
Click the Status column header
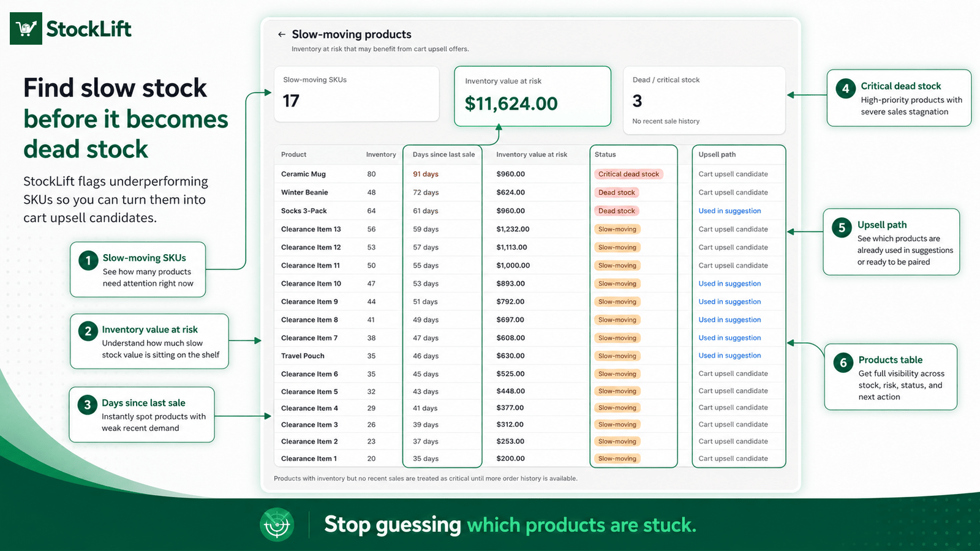(605, 155)
